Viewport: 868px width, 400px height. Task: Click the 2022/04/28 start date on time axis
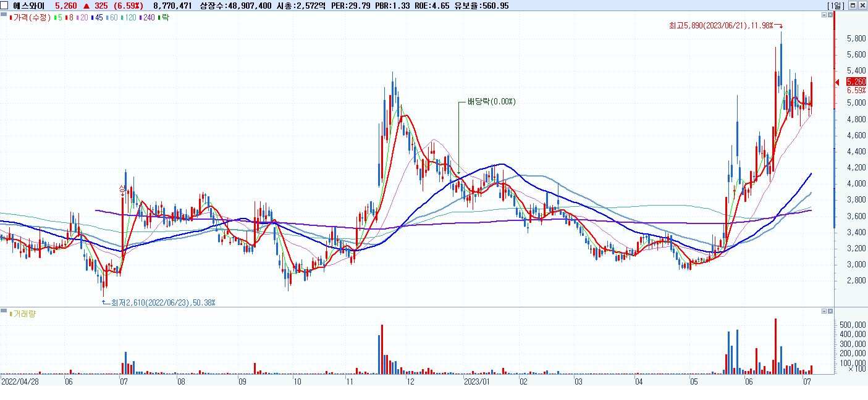coord(20,381)
